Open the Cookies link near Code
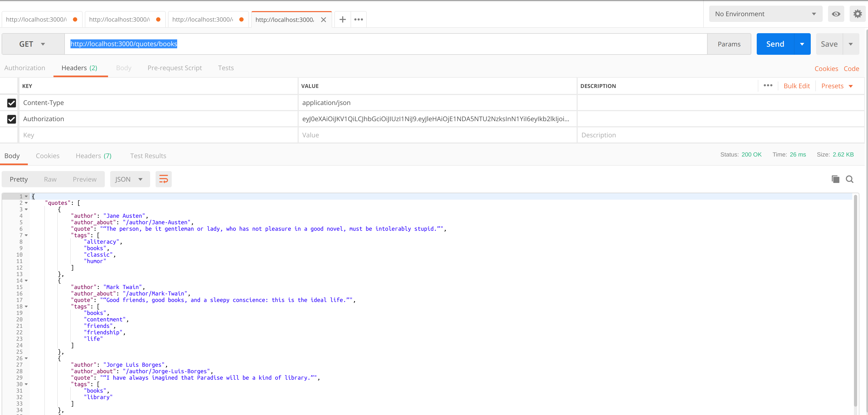Viewport: 868px width, 415px height. (x=826, y=69)
